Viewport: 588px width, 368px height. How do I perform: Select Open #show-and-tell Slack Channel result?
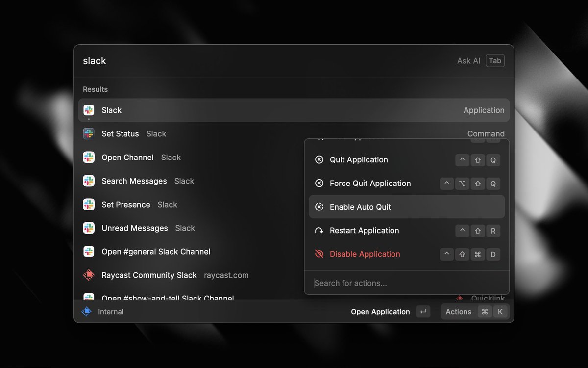[191, 297]
